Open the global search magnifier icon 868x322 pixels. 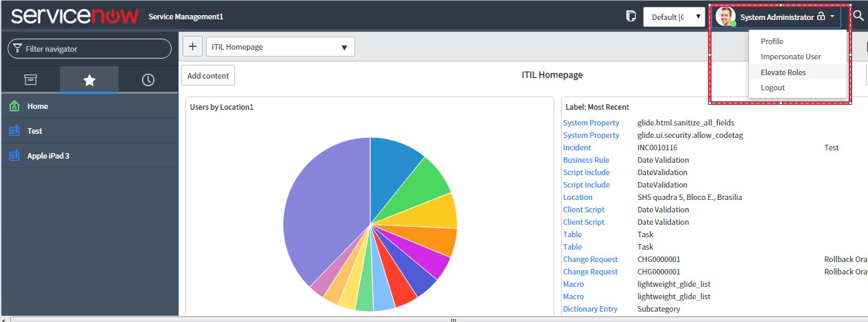point(858,17)
